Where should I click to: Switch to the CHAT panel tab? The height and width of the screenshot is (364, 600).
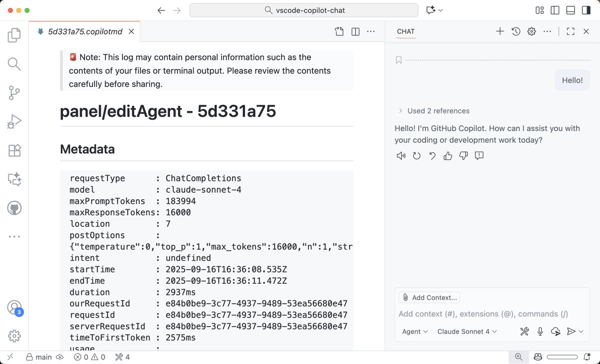pos(405,31)
